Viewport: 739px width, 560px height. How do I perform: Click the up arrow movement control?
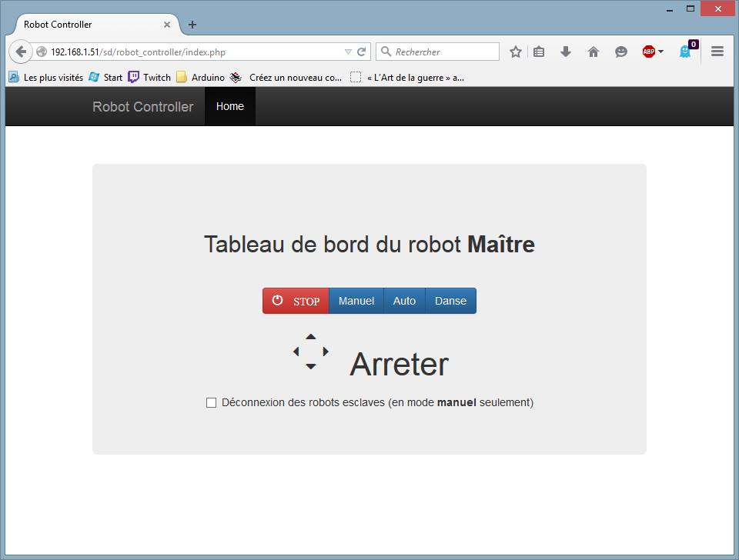click(310, 337)
